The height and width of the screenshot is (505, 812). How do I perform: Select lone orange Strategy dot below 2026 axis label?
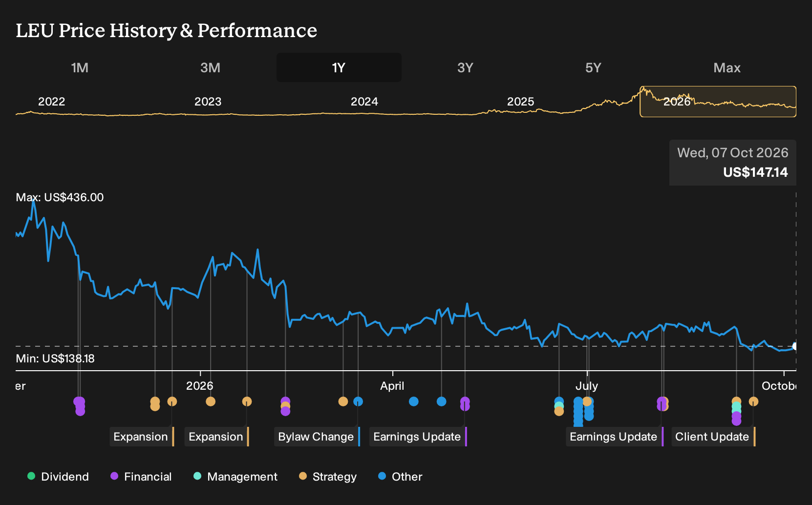pos(211,401)
